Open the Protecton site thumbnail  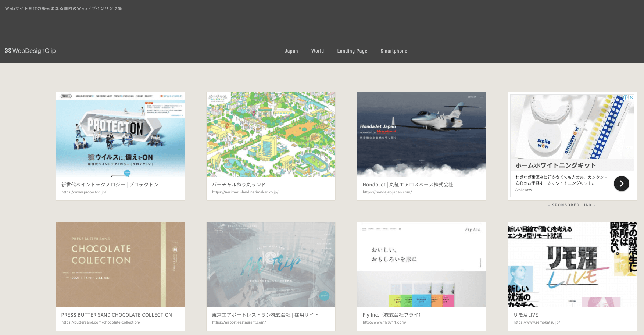(120, 134)
